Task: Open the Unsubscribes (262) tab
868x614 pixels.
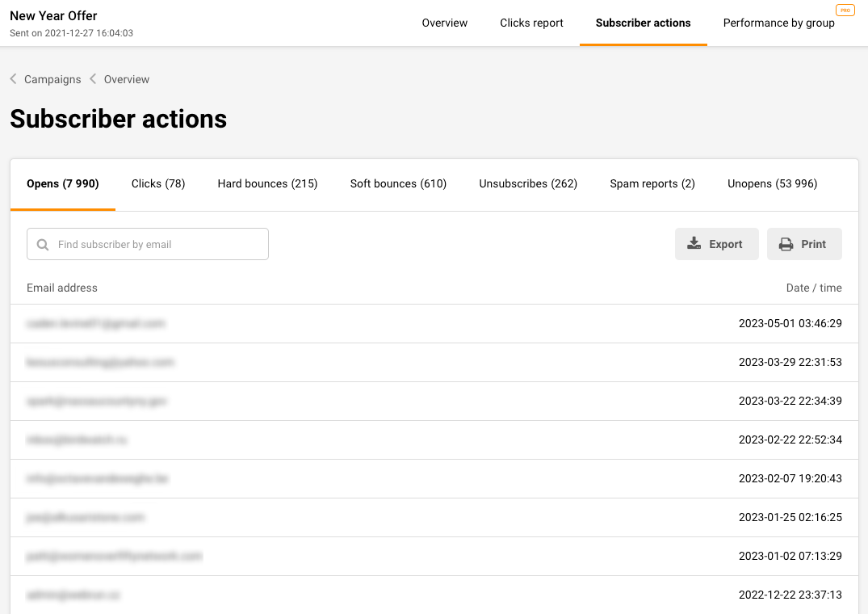Action: tap(528, 183)
